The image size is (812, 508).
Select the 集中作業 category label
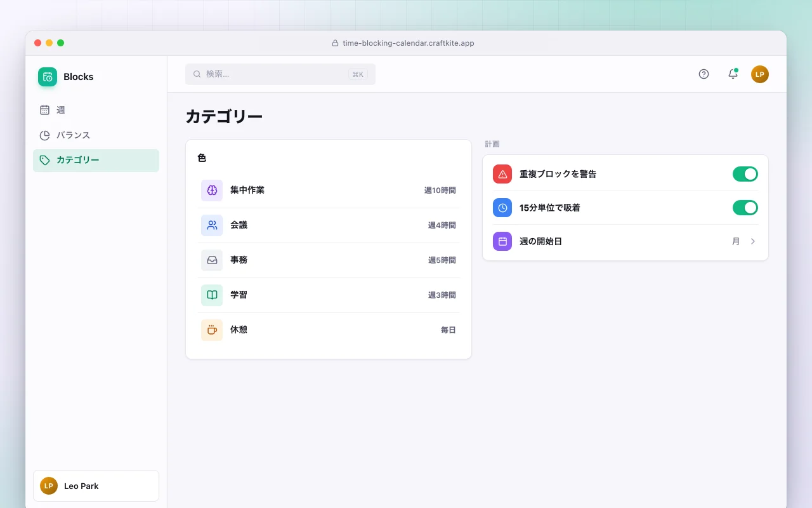pos(247,190)
